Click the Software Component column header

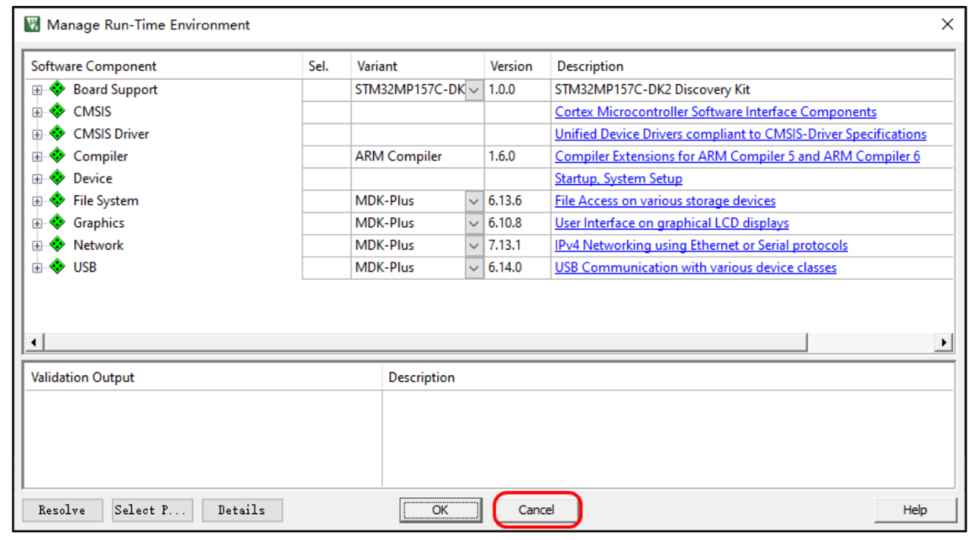pos(163,66)
